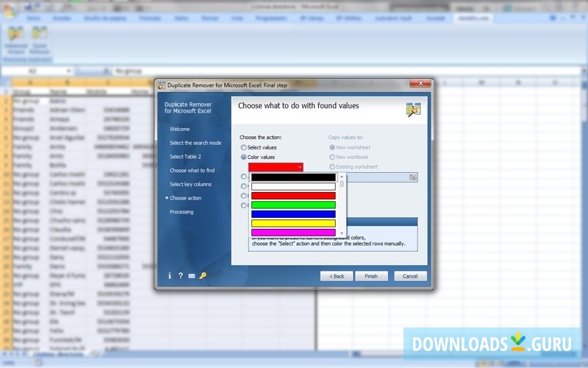
Task: Click the 'Copy values to:' label
Action: coord(345,138)
